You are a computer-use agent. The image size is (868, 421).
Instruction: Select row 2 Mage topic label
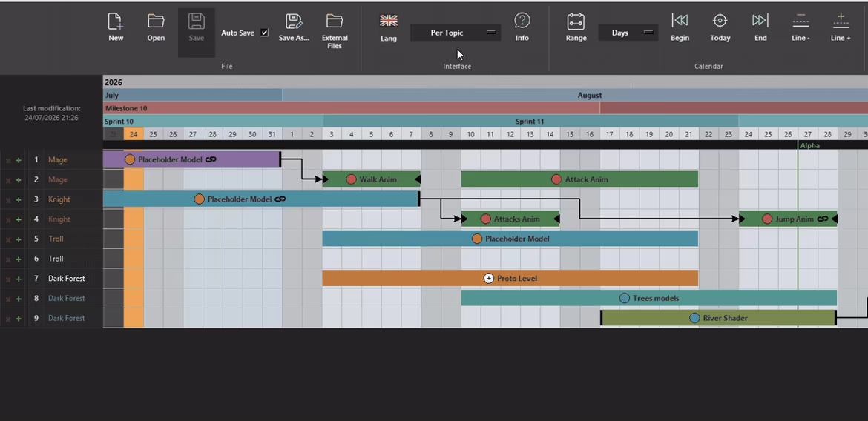click(x=58, y=180)
